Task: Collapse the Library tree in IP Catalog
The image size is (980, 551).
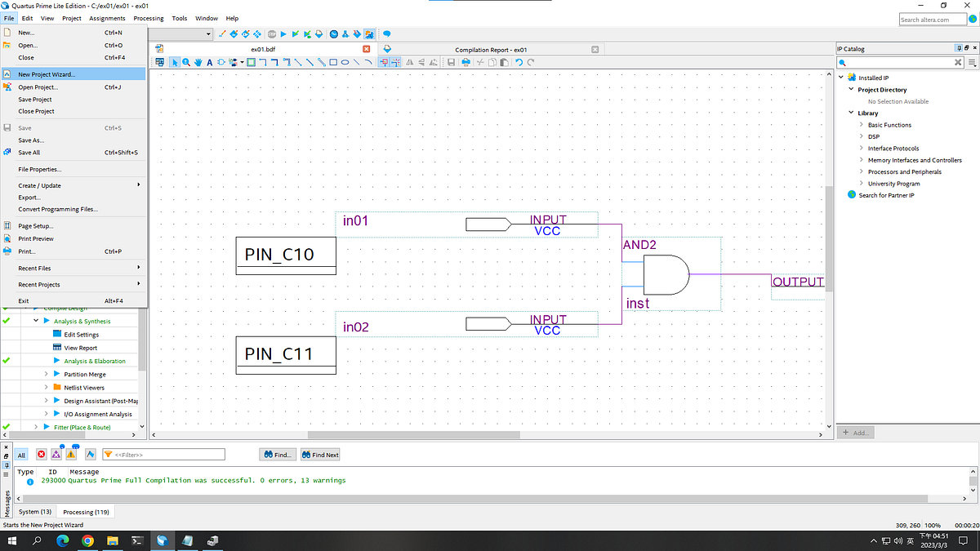Action: (850, 113)
